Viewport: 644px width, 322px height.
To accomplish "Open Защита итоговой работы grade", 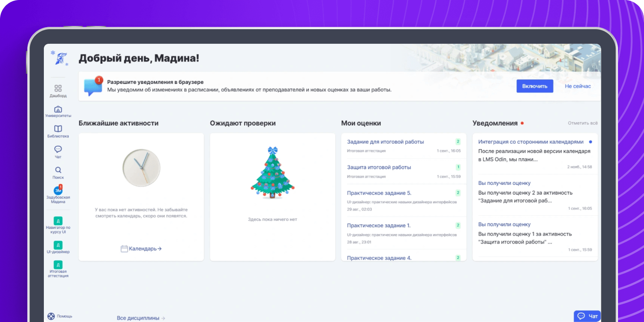I will [x=379, y=167].
